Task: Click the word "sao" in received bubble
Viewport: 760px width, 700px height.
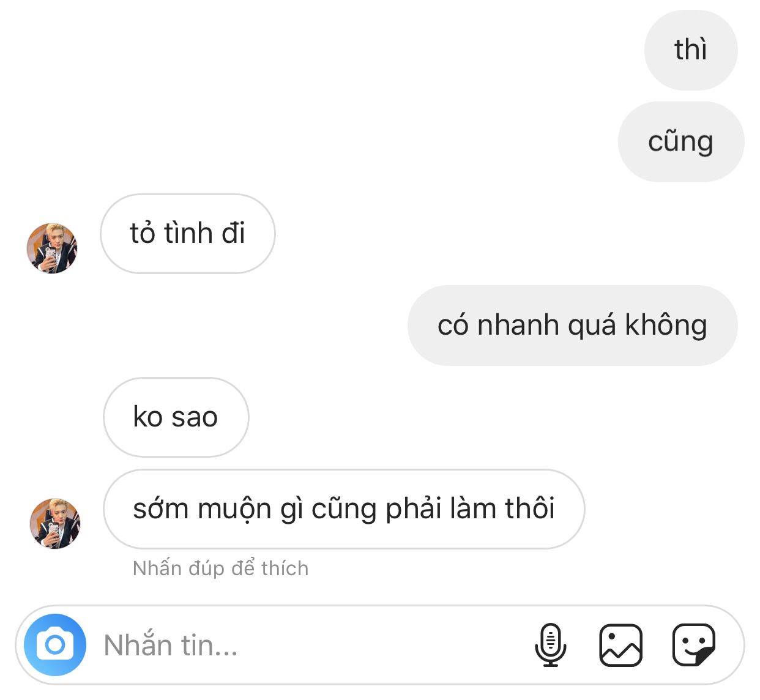Action: click(195, 418)
